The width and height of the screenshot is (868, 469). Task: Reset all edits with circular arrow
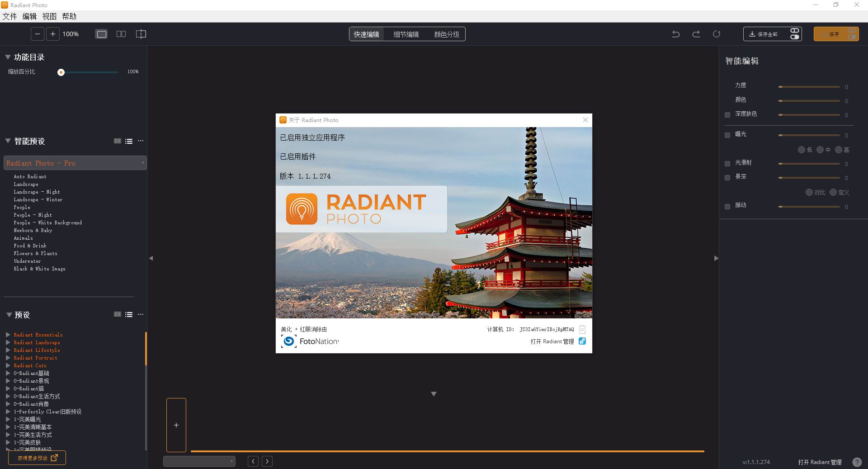[717, 34]
